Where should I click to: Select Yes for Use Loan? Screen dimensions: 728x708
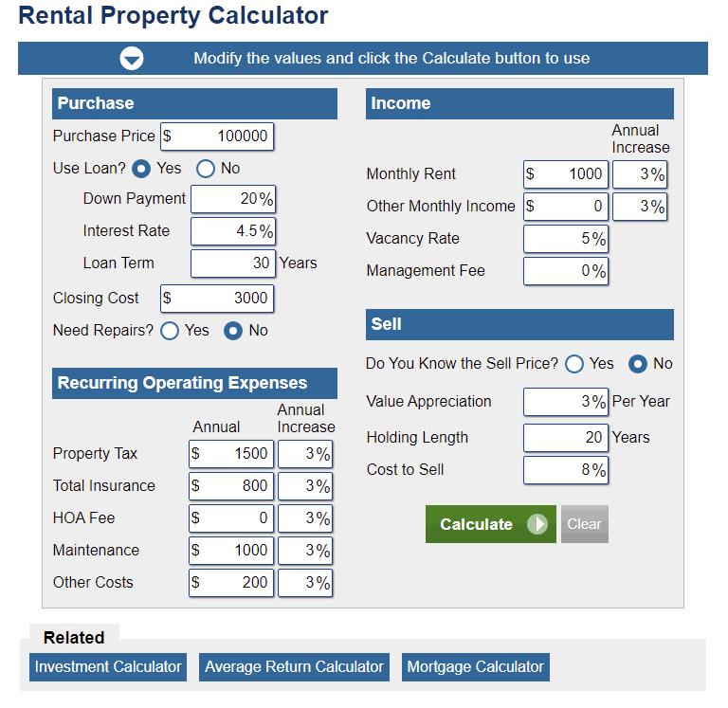[141, 169]
